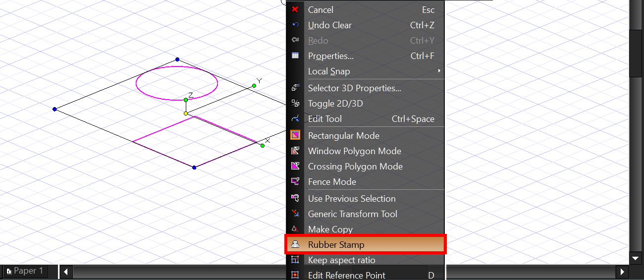Select Generic Transform Tool entry
This screenshot has width=644, height=280.
tap(366, 214)
